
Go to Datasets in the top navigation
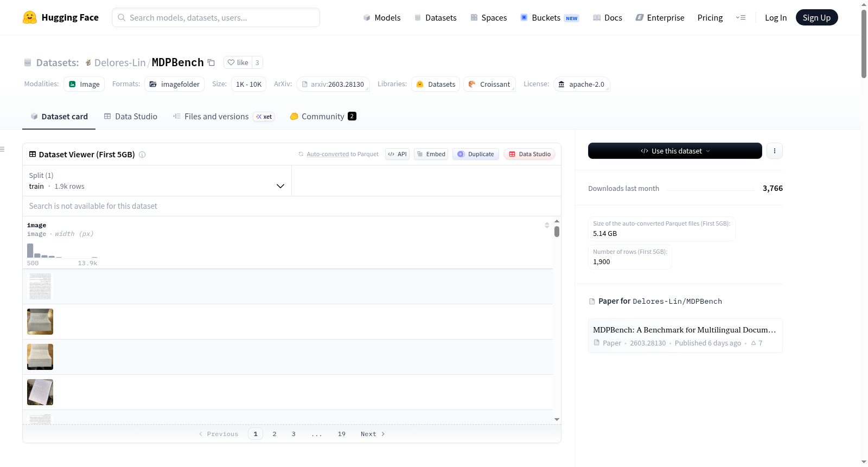pyautogui.click(x=436, y=18)
